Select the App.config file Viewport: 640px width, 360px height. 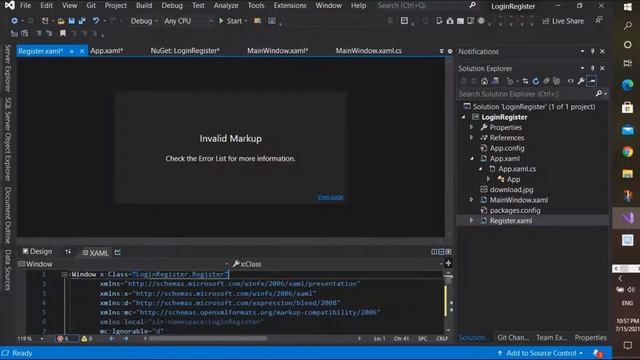tap(507, 148)
